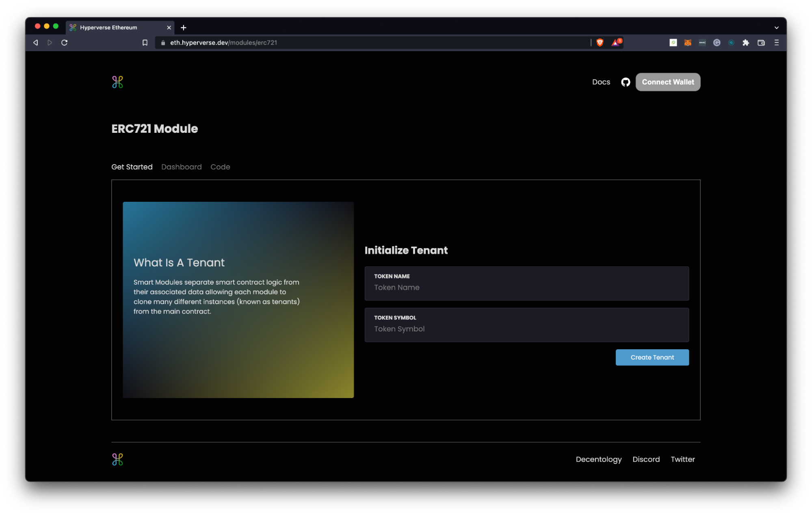Open the Docs link
Screen dimensions: 812x515
point(601,82)
